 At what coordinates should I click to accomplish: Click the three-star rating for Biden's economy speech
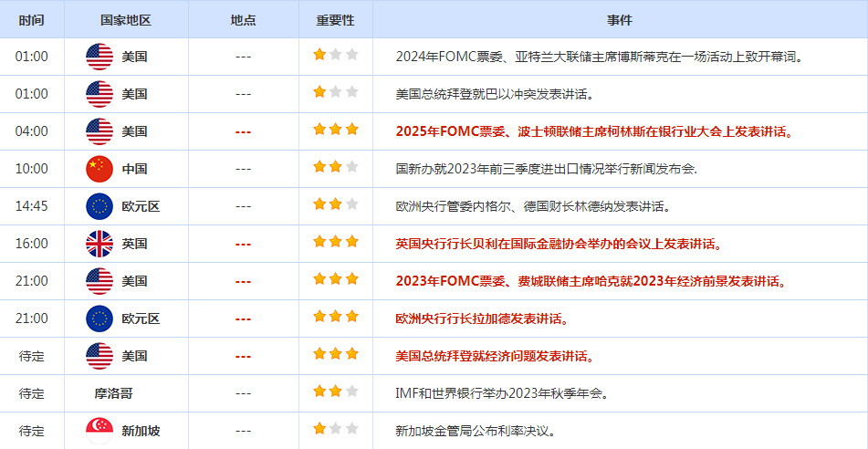[x=336, y=354]
